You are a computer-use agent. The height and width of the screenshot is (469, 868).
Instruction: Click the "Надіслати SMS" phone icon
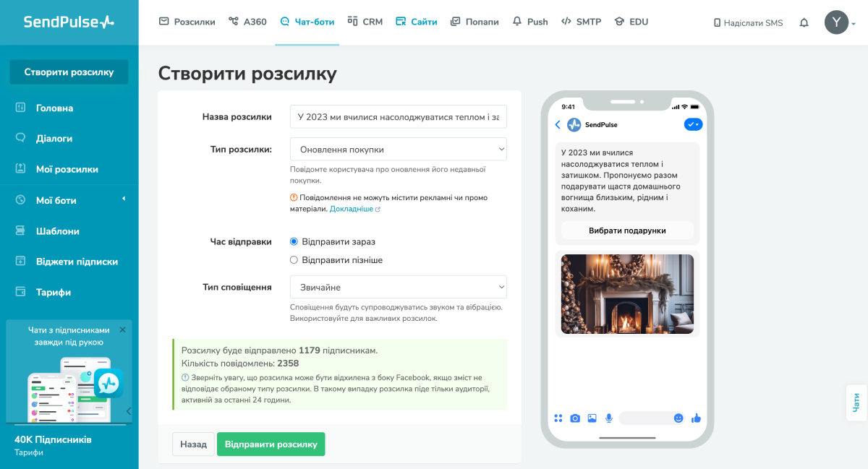[x=718, y=22]
